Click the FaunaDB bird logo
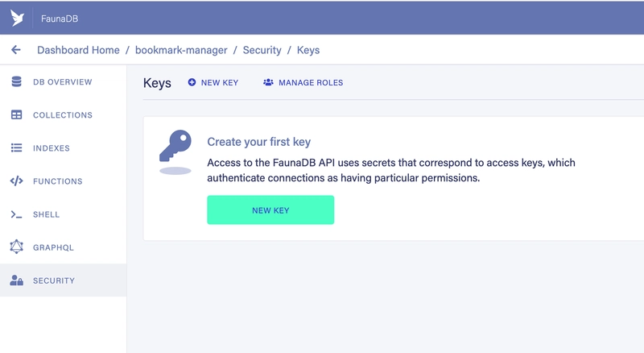This screenshot has width=644, height=353. pos(17,18)
